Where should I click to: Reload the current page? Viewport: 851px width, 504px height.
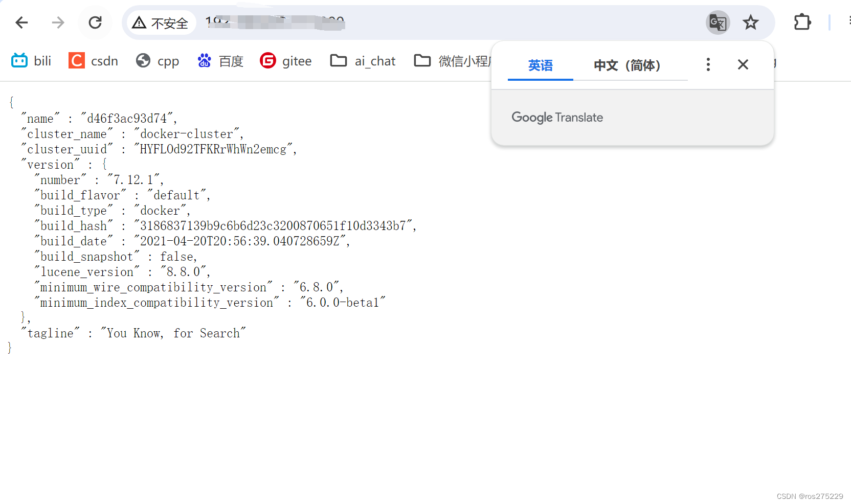pos(95,22)
